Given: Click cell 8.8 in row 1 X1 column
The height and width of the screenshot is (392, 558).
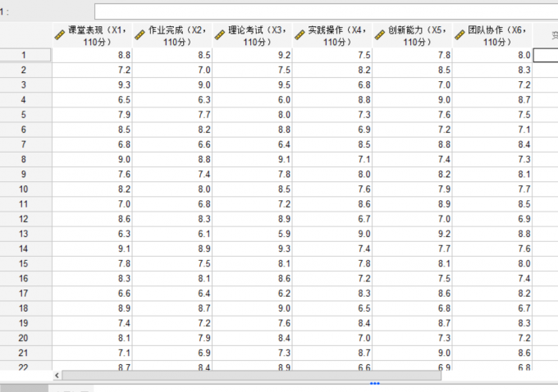Looking at the screenshot, I should (x=92, y=55).
